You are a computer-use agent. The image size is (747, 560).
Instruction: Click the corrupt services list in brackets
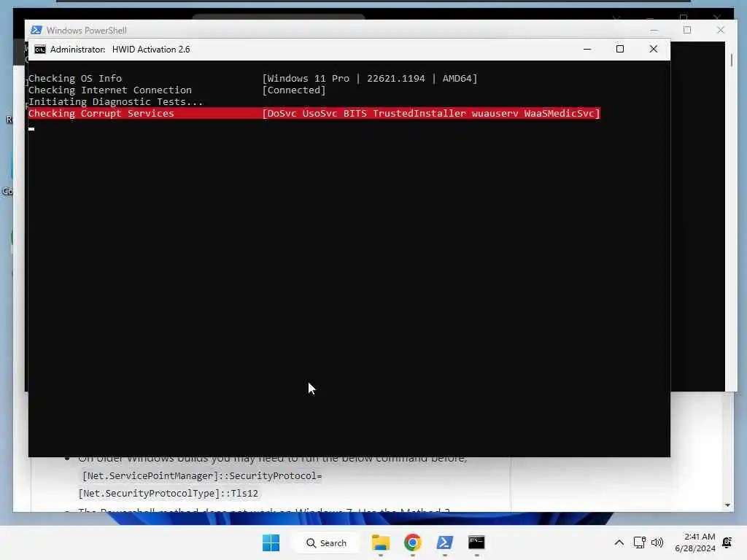tap(431, 113)
